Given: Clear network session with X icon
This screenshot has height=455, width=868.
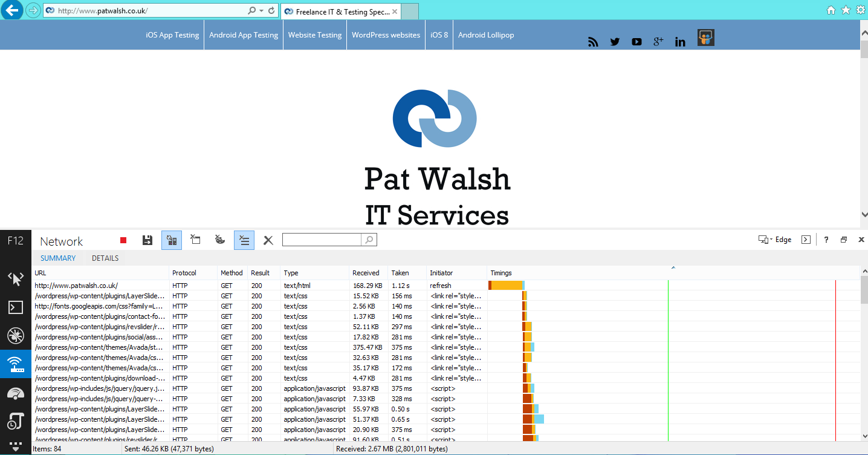Looking at the screenshot, I should point(268,240).
